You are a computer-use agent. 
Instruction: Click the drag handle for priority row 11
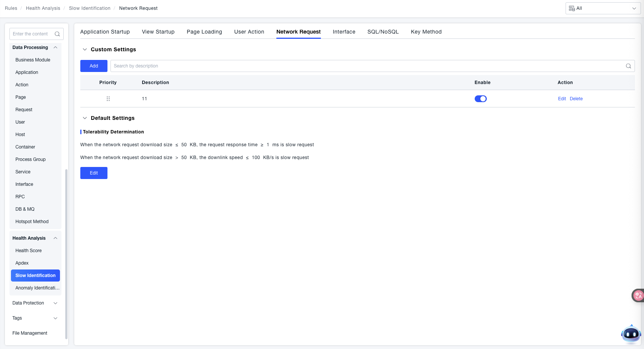(x=108, y=99)
